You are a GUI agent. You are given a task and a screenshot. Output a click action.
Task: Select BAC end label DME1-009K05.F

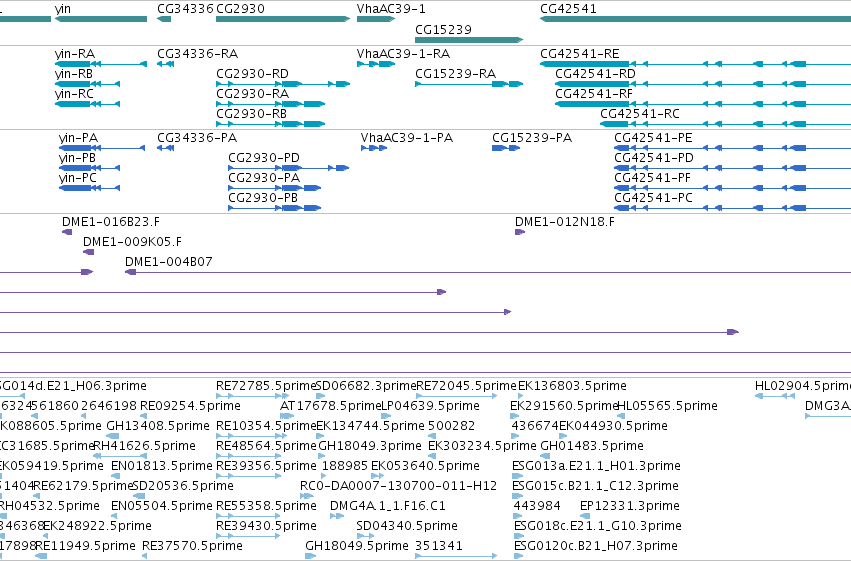tap(132, 242)
